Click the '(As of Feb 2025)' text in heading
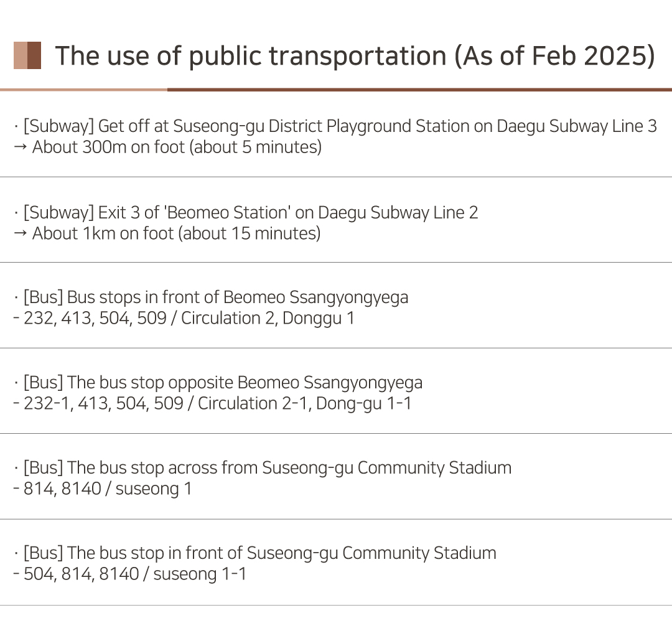Viewport: 672px width, 618px height. pyautogui.click(x=554, y=56)
